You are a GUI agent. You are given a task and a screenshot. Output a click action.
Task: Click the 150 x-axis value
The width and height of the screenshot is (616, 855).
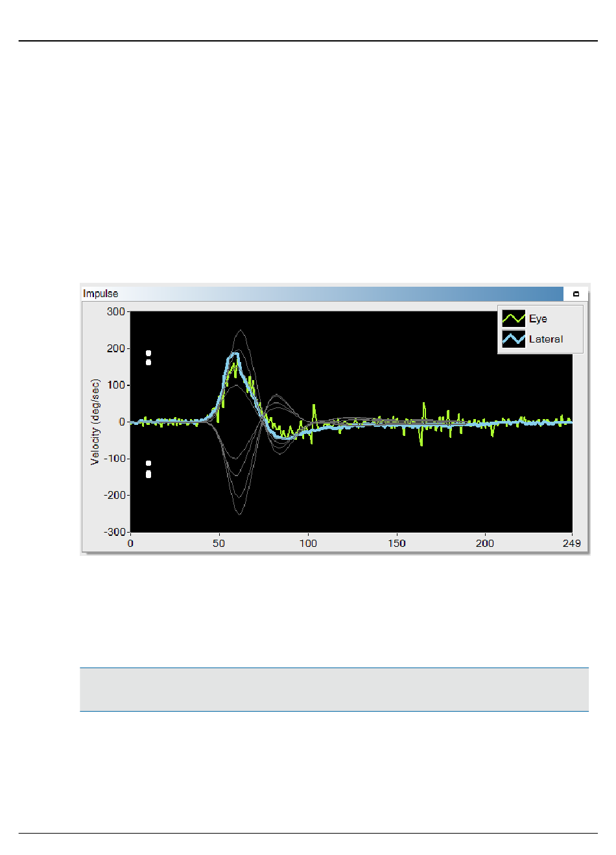[397, 544]
